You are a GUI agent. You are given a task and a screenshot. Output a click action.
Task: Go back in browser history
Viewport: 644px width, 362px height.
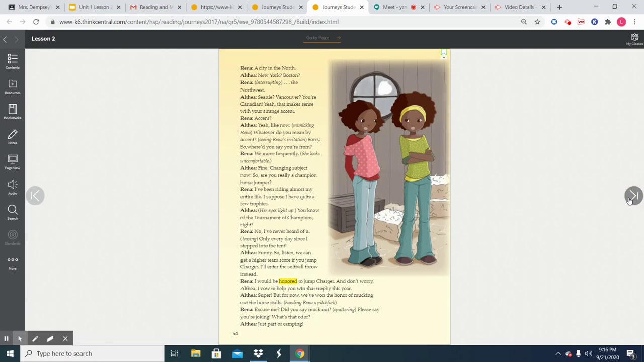[x=9, y=22]
